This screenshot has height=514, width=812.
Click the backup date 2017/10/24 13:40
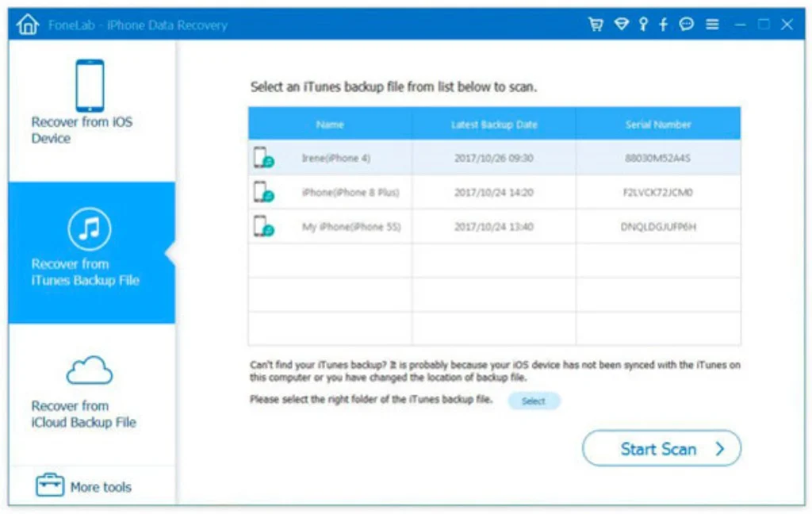pos(494,226)
